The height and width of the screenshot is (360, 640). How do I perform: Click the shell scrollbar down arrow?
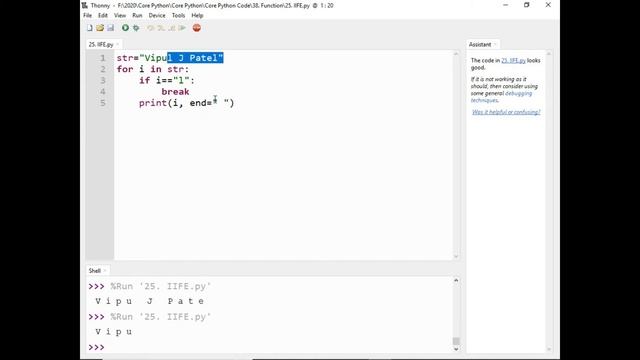tap(456, 349)
